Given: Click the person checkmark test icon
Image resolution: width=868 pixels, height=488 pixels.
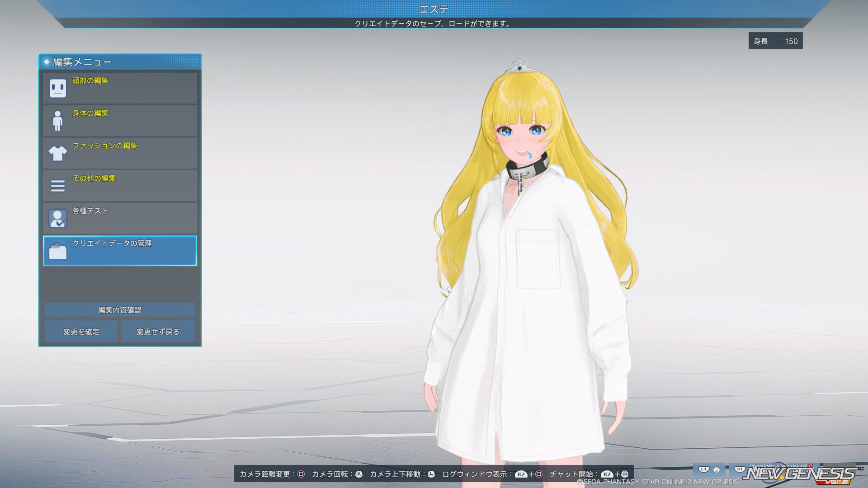Looking at the screenshot, I should pyautogui.click(x=57, y=219).
